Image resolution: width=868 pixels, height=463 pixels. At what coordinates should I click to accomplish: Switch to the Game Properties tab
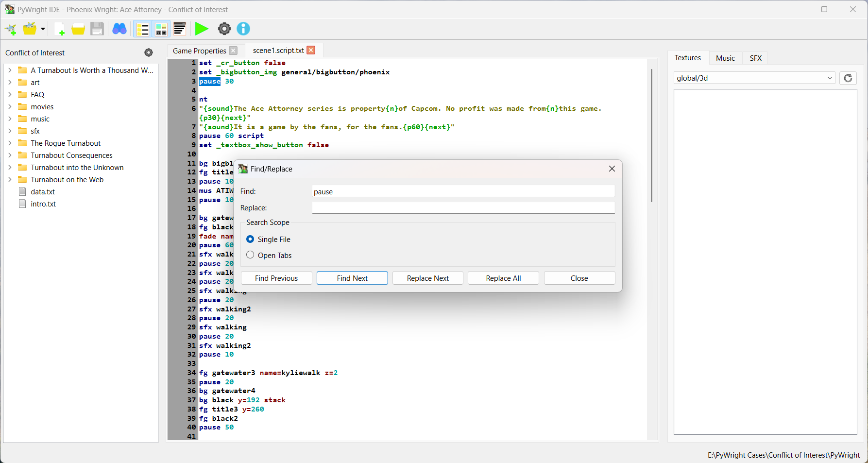[199, 51]
